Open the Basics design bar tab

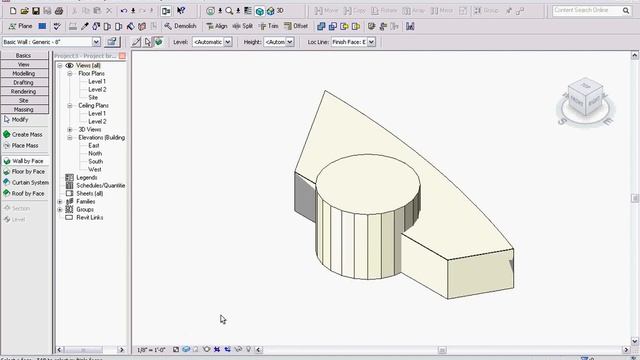tap(24, 56)
